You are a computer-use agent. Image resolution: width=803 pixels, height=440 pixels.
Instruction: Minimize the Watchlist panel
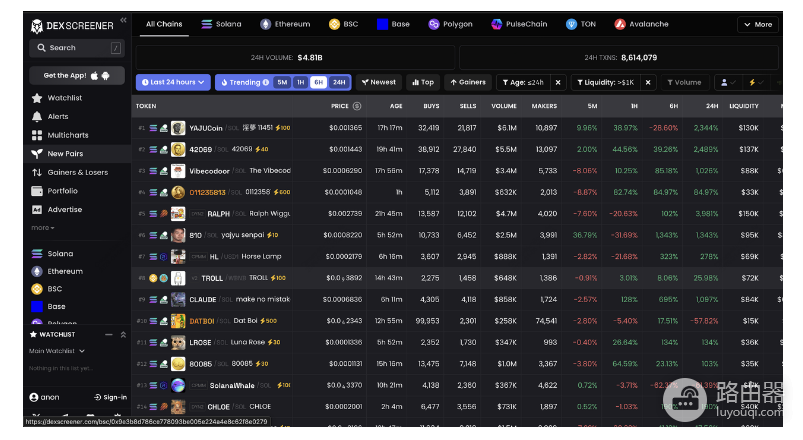coord(109,334)
